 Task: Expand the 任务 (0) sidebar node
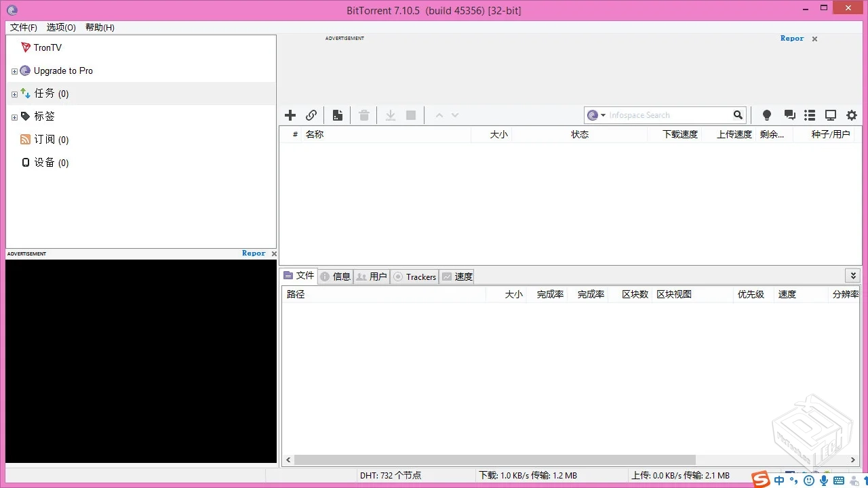click(14, 93)
